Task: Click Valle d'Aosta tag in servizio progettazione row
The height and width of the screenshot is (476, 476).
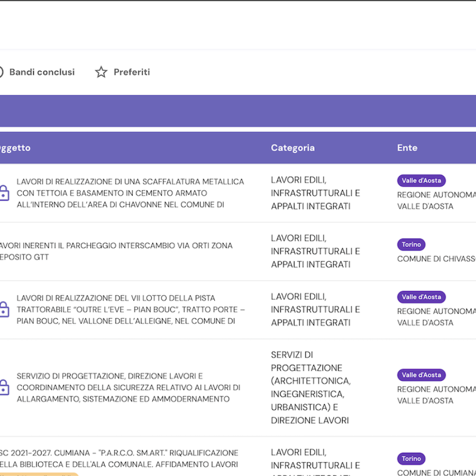Action: click(x=421, y=375)
